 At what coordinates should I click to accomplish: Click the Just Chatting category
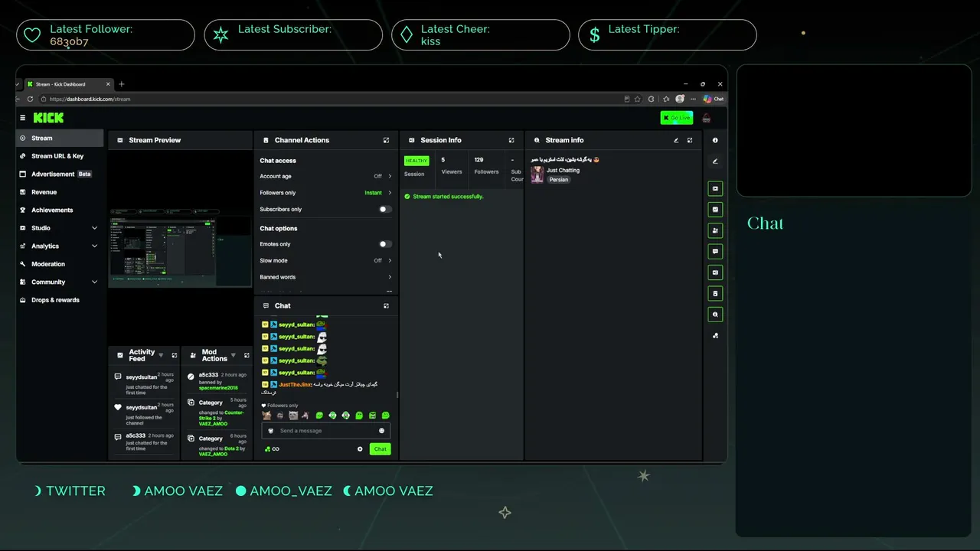coord(563,171)
